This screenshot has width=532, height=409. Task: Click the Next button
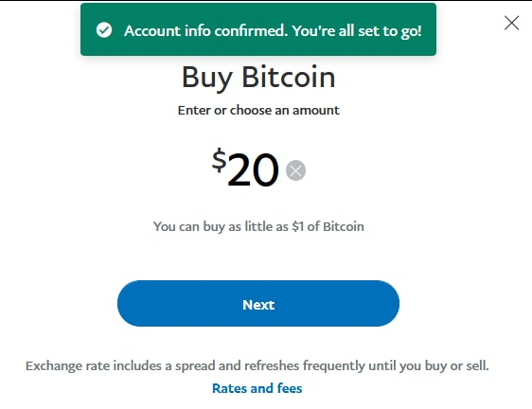point(258,304)
